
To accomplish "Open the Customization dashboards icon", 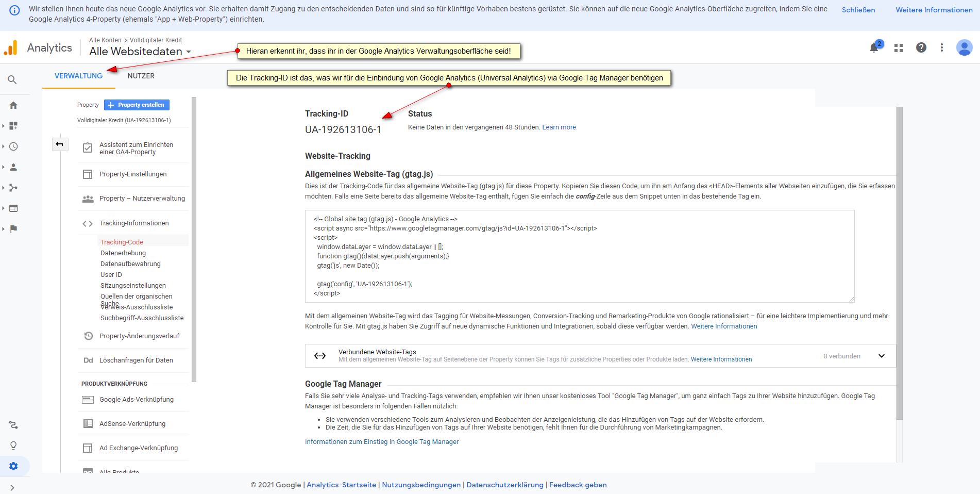I will point(13,126).
